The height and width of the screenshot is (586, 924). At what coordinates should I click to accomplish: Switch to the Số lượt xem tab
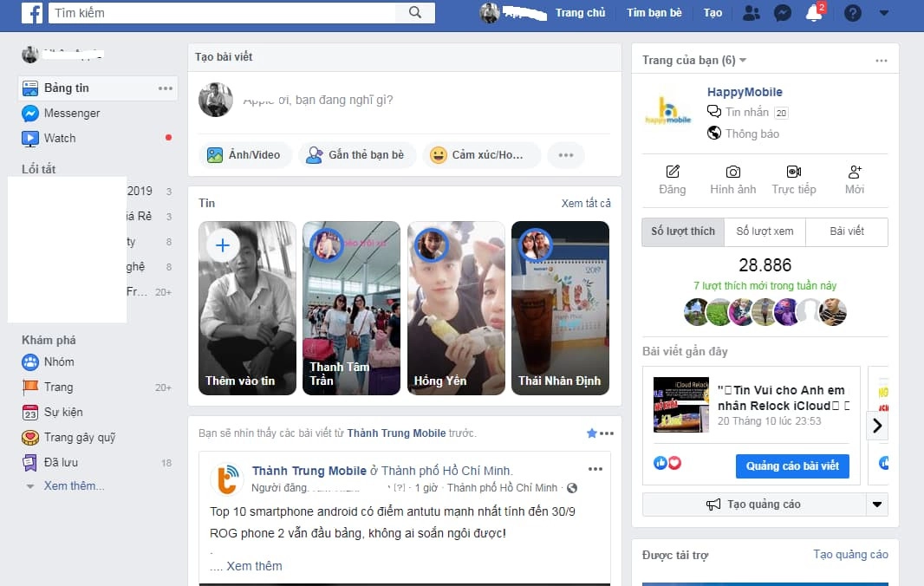click(765, 231)
